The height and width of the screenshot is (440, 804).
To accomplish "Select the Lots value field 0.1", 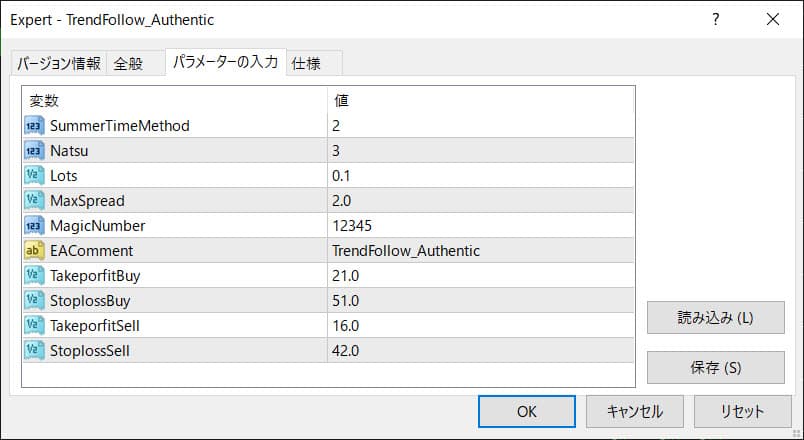I will (480, 175).
